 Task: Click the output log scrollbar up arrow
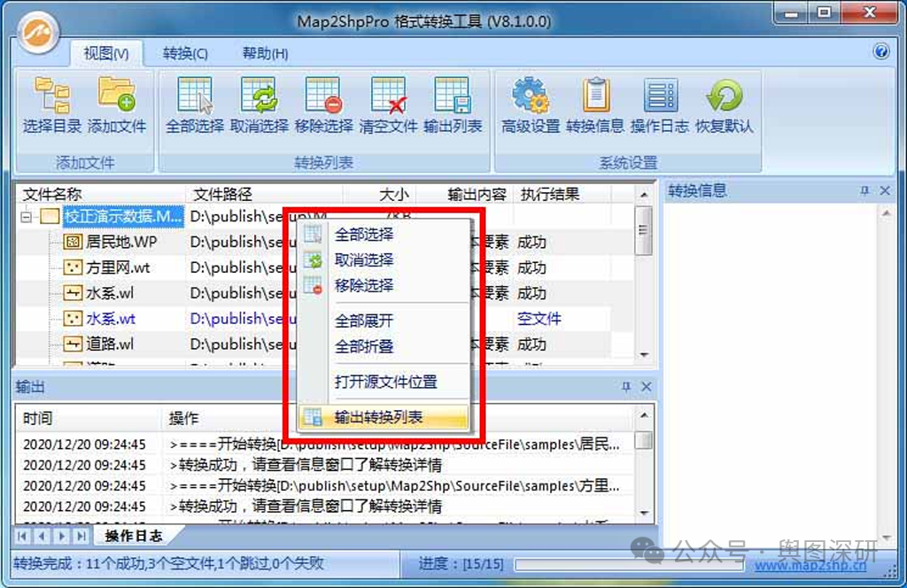pos(644,415)
